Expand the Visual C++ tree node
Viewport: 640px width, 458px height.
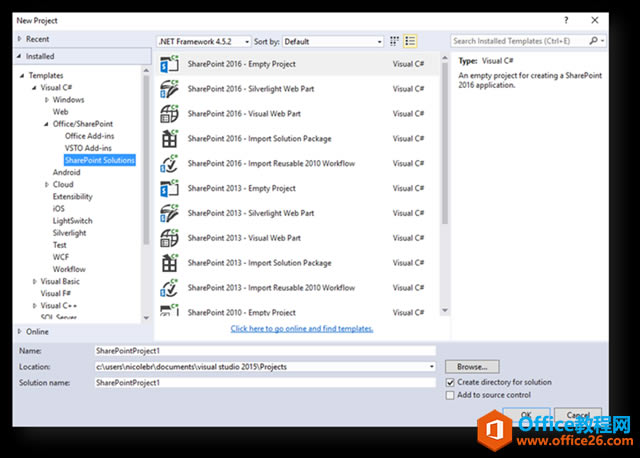tap(35, 305)
